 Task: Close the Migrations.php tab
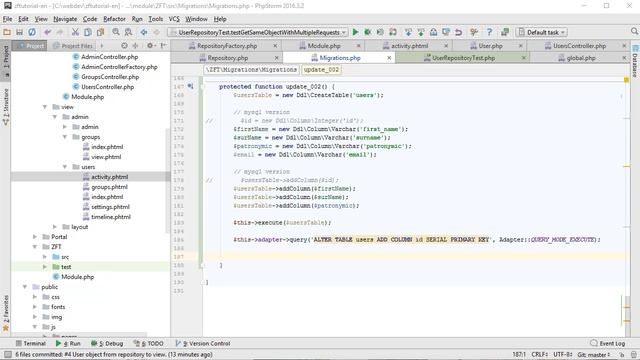(389, 58)
